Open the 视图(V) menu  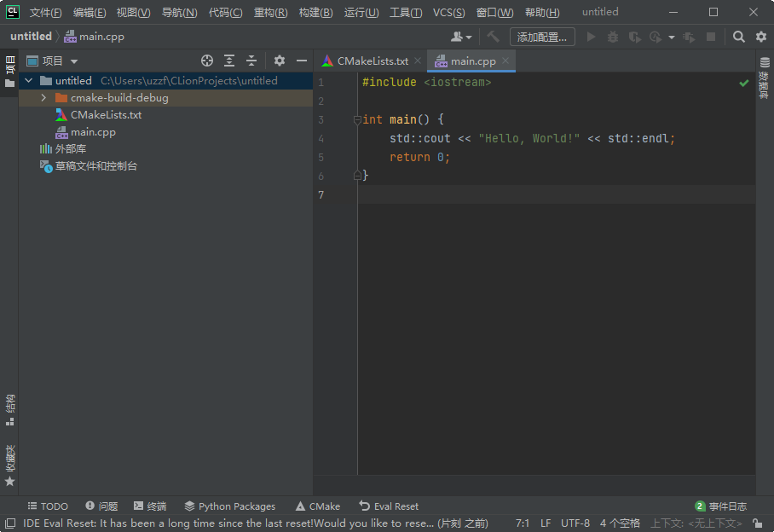[133, 12]
